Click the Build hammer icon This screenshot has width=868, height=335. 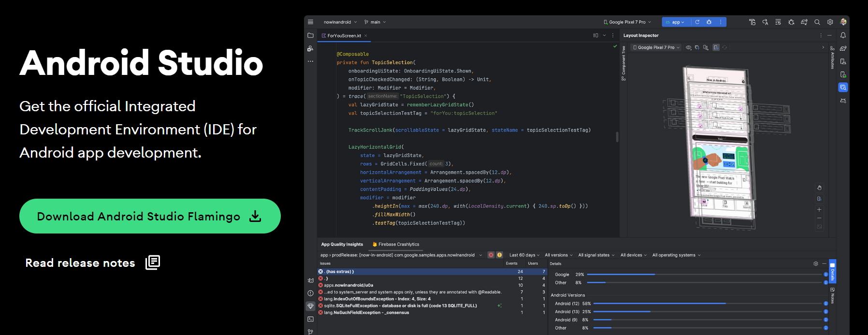pos(752,22)
